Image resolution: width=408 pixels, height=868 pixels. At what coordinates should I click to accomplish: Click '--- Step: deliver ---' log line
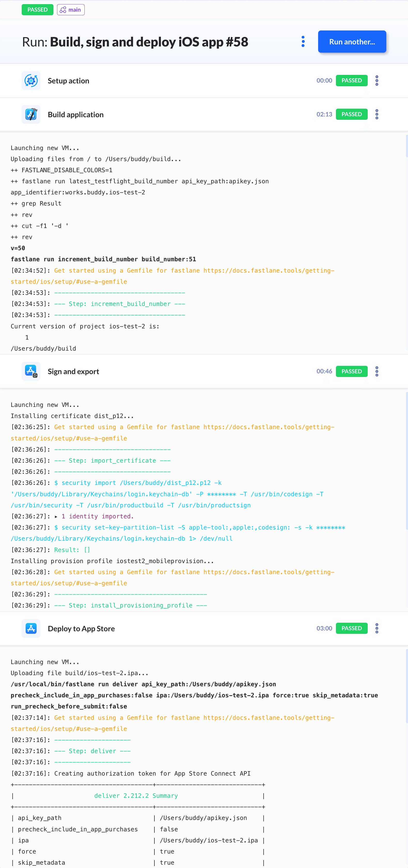(x=92, y=751)
